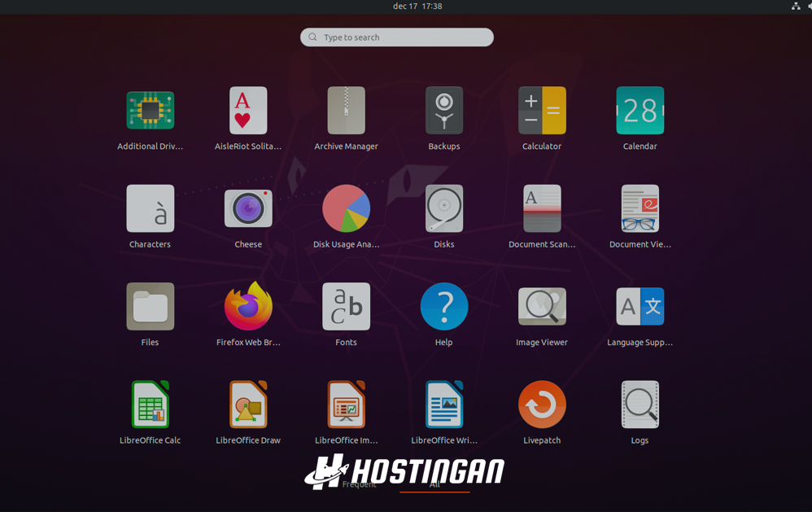Open LibreOffice Writer
Screen dimensions: 812x512
point(443,405)
